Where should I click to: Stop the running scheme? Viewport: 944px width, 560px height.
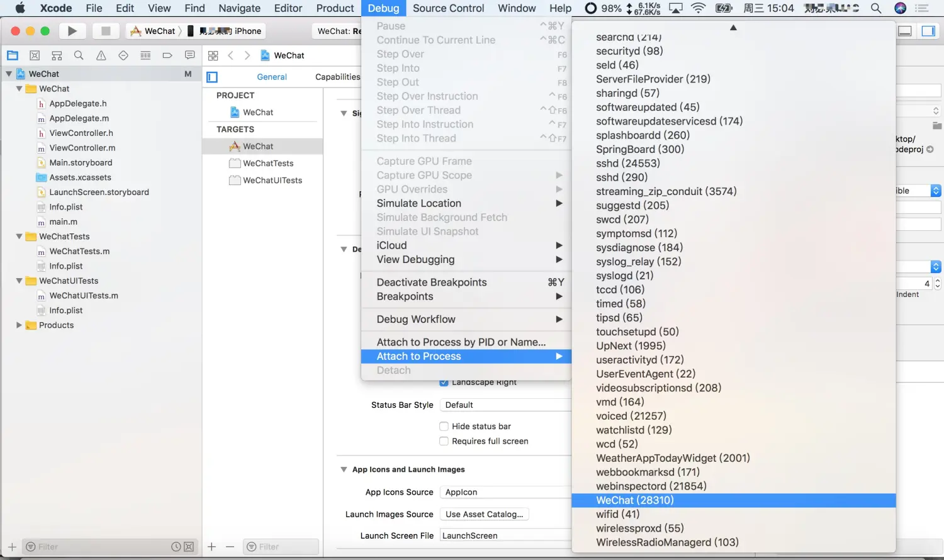click(106, 31)
